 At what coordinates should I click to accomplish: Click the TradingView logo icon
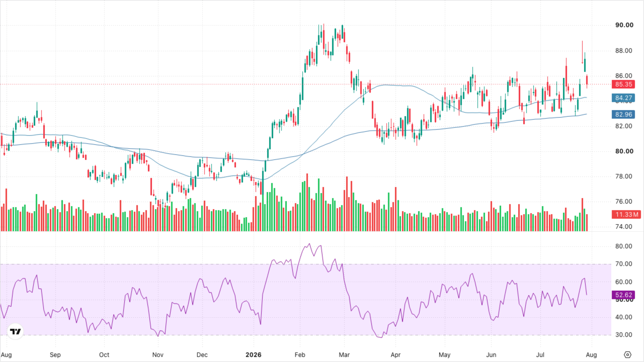(x=15, y=331)
